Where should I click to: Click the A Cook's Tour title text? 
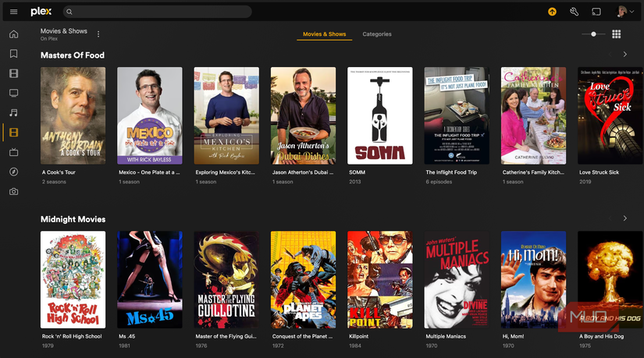[x=59, y=172]
